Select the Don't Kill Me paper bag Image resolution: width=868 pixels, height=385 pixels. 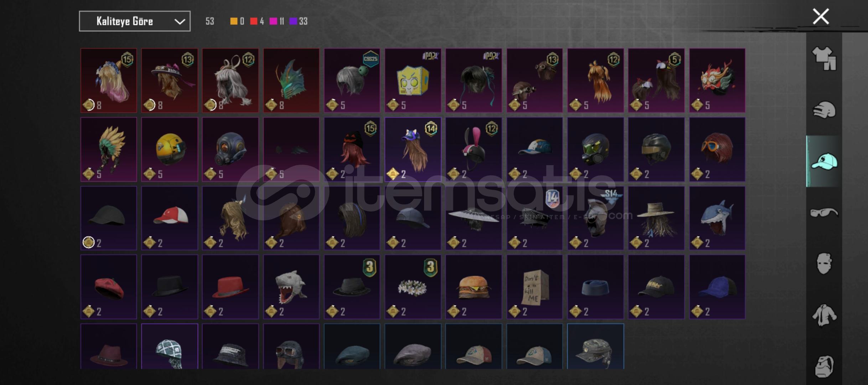click(534, 287)
